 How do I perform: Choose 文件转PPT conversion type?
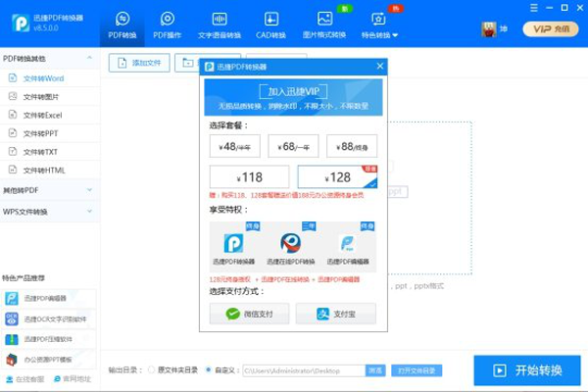45,134
